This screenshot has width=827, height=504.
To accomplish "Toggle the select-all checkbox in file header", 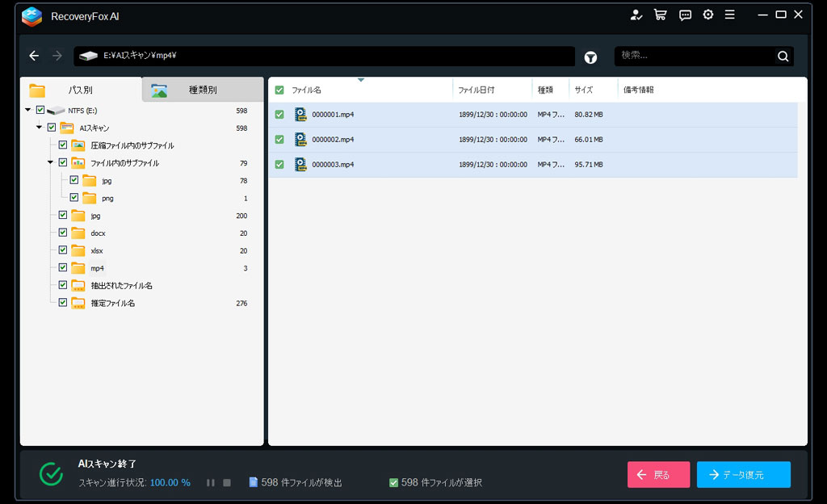I will [x=279, y=90].
